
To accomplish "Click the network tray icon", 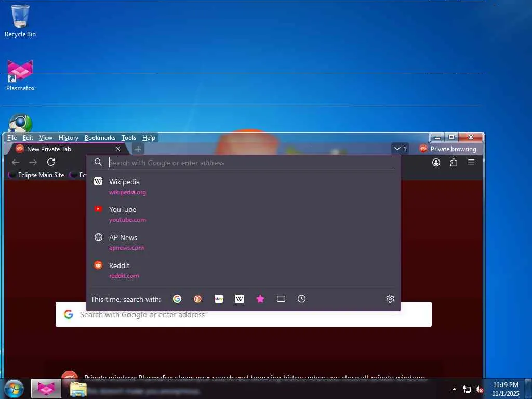I will click(x=467, y=390).
